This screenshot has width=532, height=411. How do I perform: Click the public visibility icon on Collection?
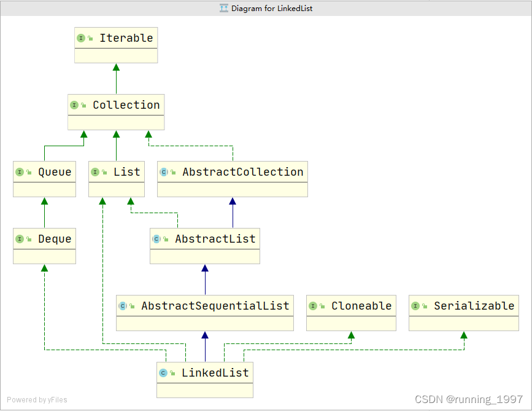[x=83, y=105]
